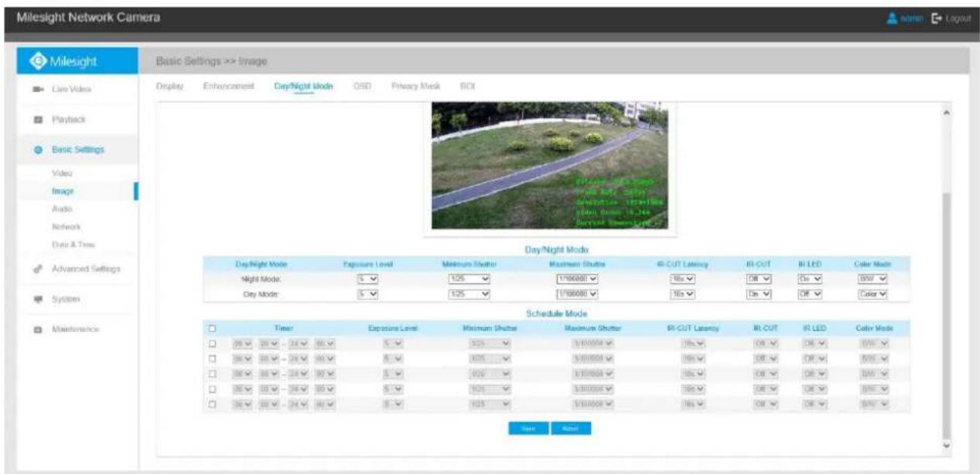
Task: Tick the select-all checkbox in Schedule Mode header
Action: click(x=212, y=329)
